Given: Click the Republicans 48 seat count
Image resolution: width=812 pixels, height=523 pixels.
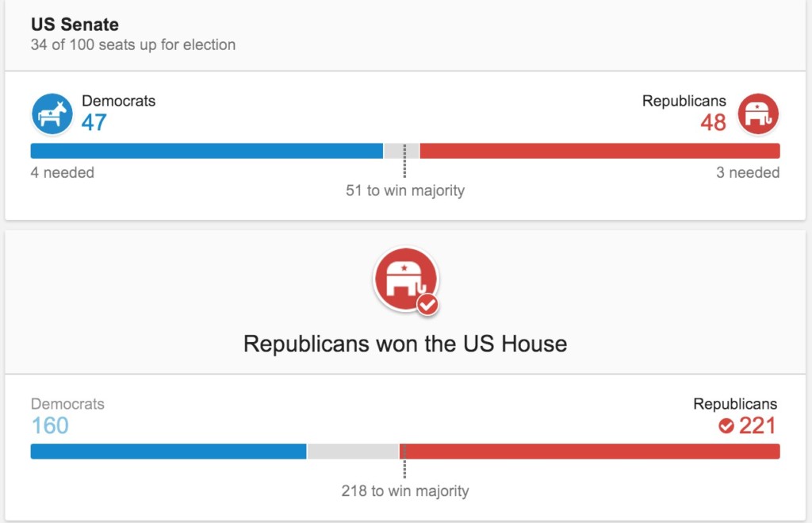Looking at the screenshot, I should click(713, 123).
